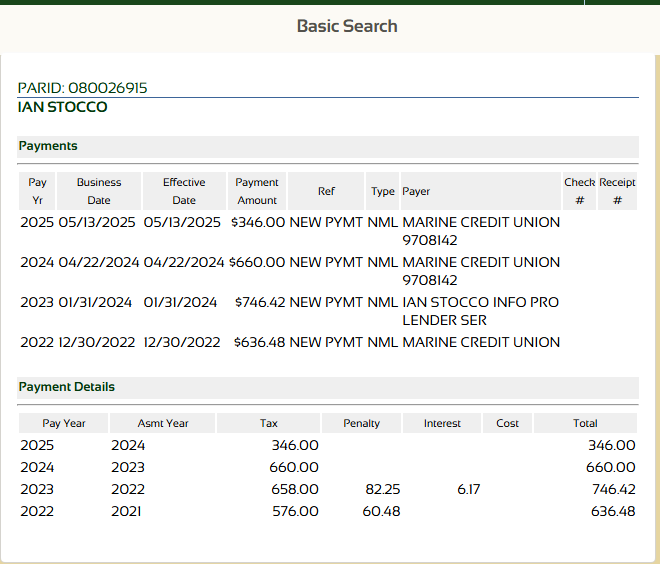Click the Interest column header

click(x=442, y=423)
